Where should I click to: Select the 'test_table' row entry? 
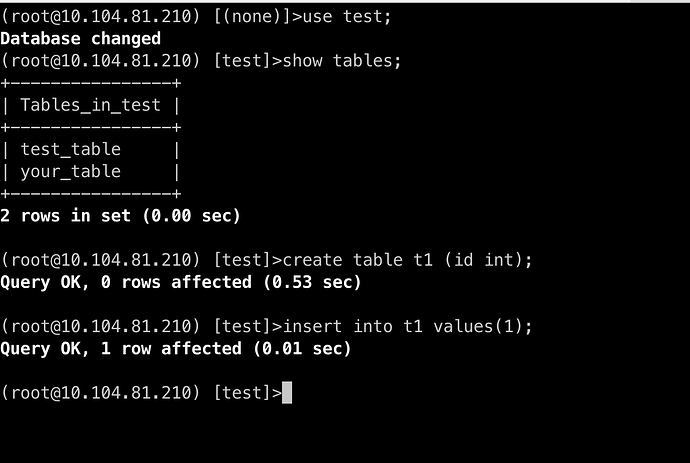(x=70, y=150)
